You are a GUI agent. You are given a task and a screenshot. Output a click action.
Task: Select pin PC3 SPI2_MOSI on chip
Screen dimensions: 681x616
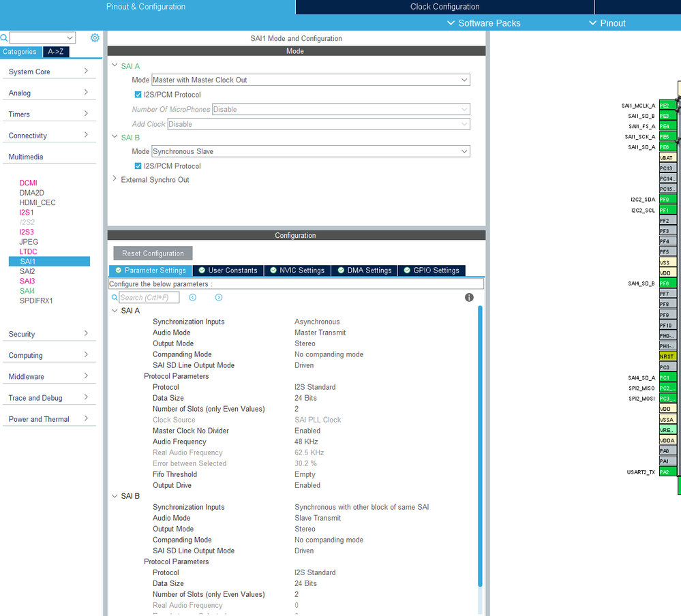(x=667, y=399)
